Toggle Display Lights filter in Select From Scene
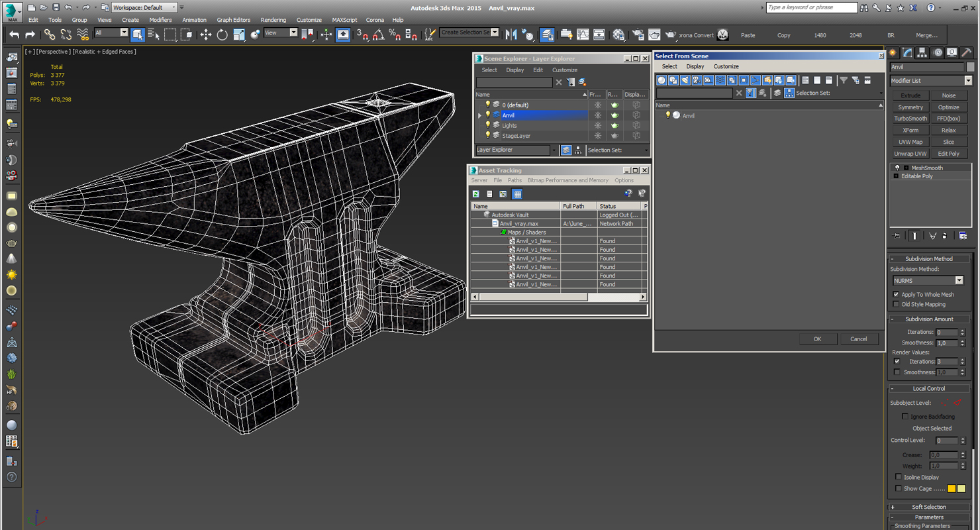Screen dimensions: 980x530 [x=685, y=80]
